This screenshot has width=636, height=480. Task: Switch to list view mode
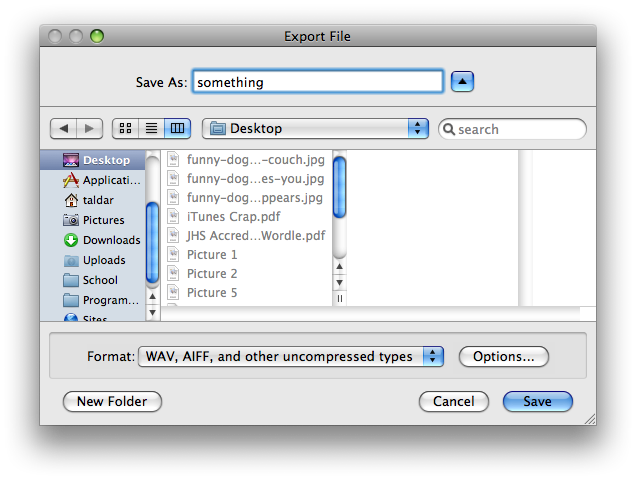(x=151, y=129)
